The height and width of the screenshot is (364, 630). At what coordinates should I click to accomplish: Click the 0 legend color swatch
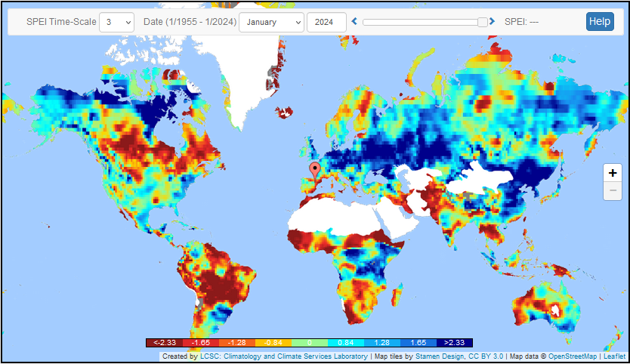click(310, 343)
